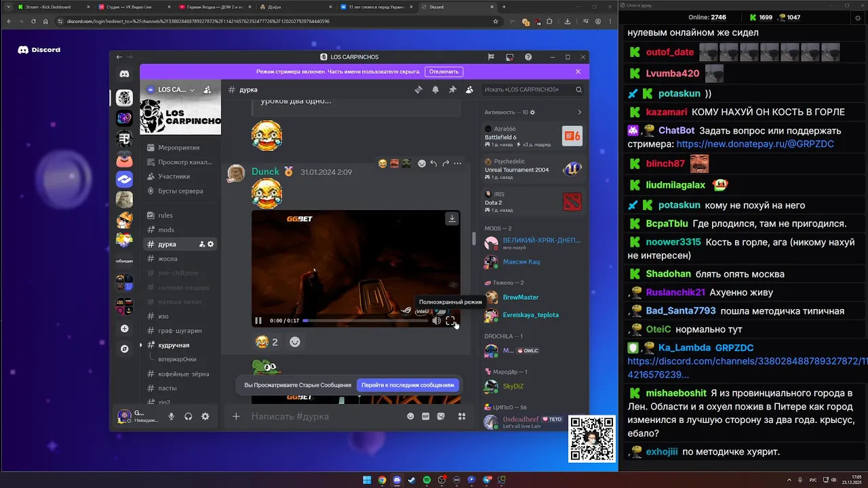
Task: Open donatepay link in ChatBot chat message
Action: pos(755,144)
